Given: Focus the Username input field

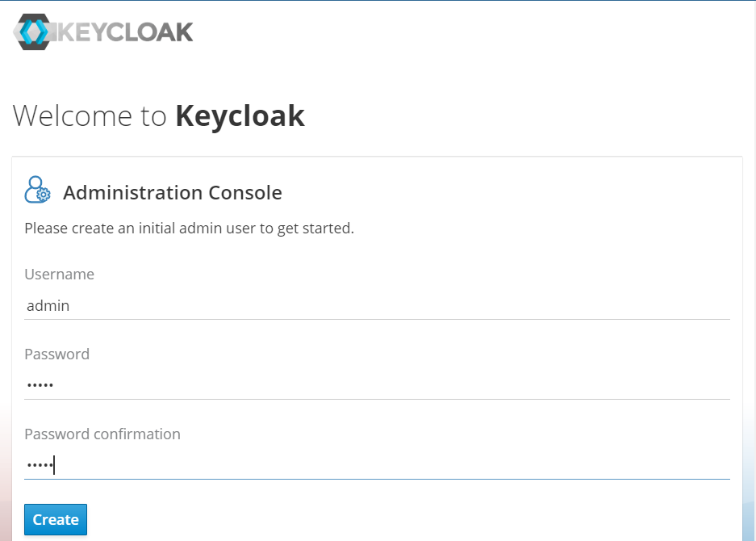Looking at the screenshot, I should tap(377, 306).
